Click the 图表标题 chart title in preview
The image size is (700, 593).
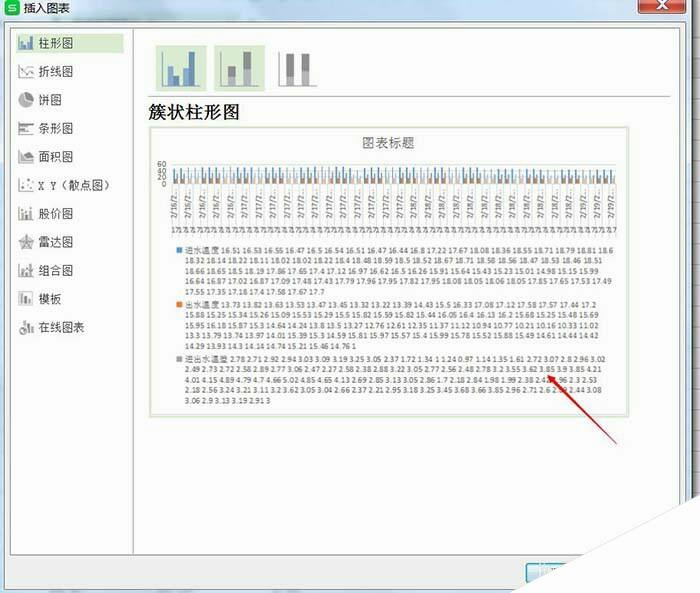pyautogui.click(x=388, y=143)
